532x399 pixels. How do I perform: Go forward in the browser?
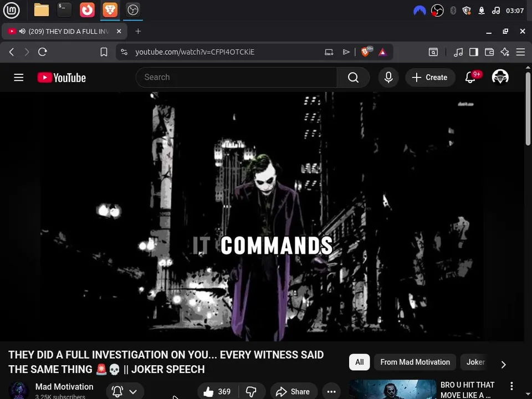pos(27,52)
